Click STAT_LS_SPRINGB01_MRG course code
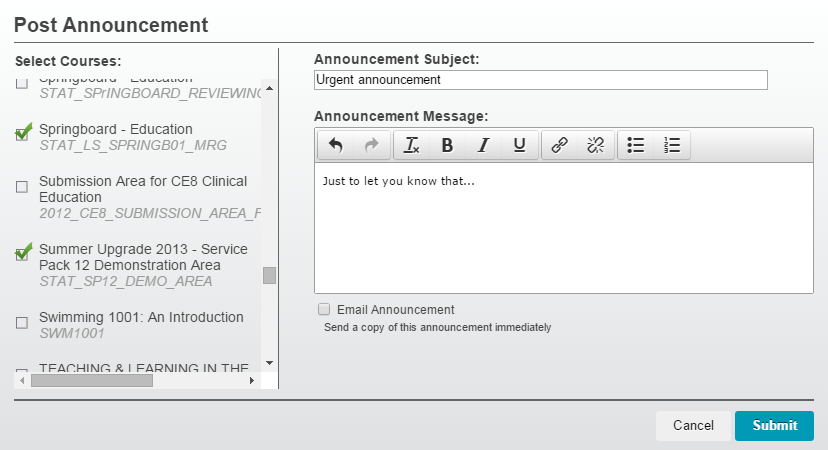This screenshot has height=450, width=828. 133,145
